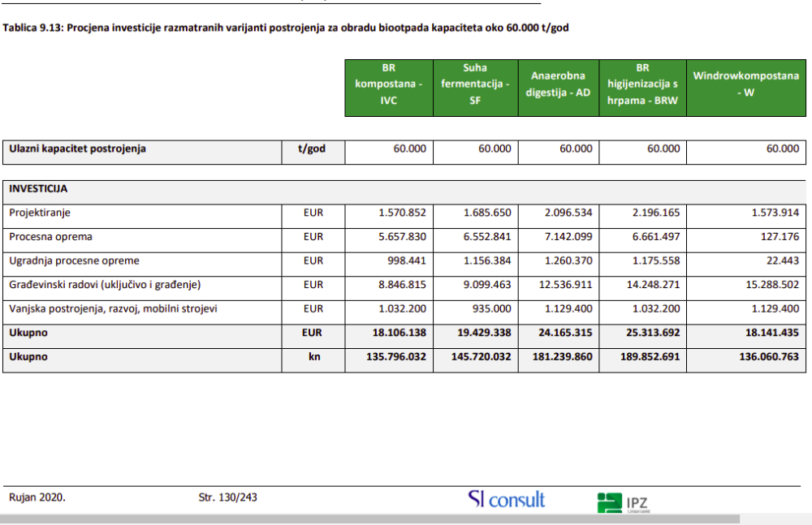Click the Rujan 2020. footer date
This screenshot has width=812, height=525.
[x=37, y=497]
